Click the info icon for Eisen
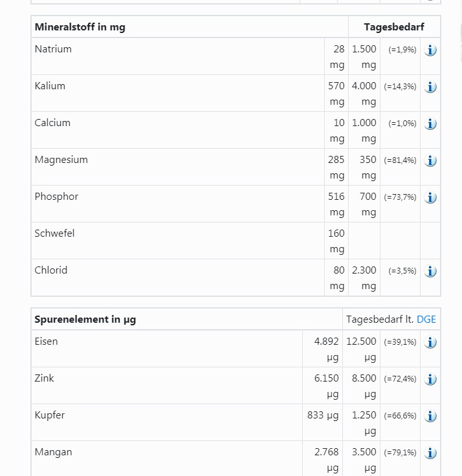462x476 pixels. (430, 342)
